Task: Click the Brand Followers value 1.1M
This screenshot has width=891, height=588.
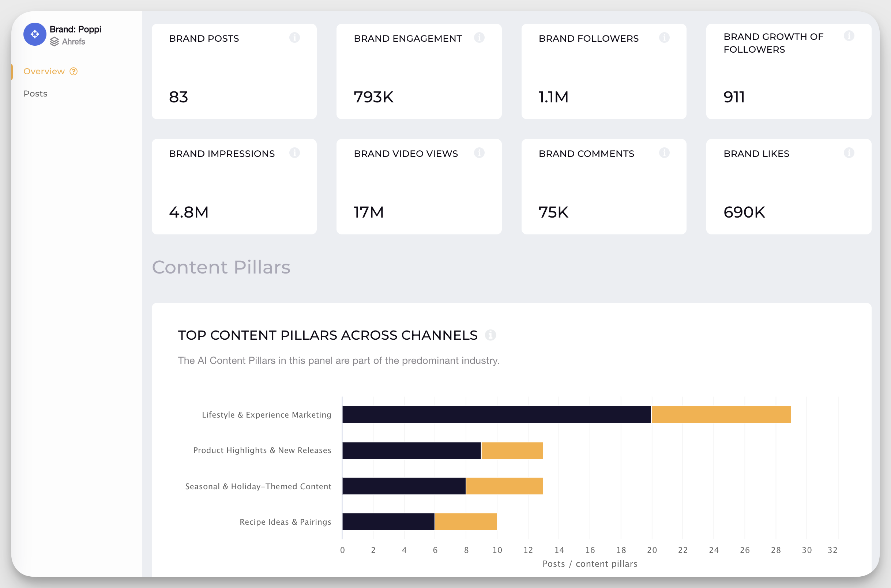Action: point(553,97)
